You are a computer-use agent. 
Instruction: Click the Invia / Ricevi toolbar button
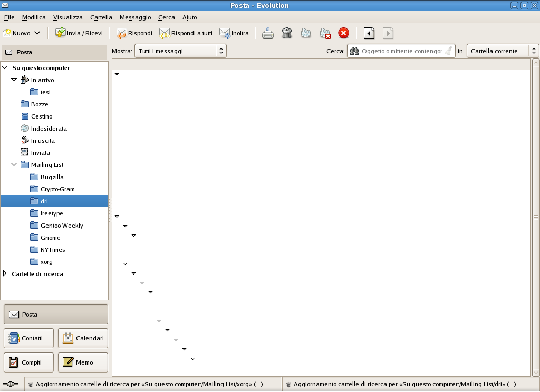tap(79, 33)
